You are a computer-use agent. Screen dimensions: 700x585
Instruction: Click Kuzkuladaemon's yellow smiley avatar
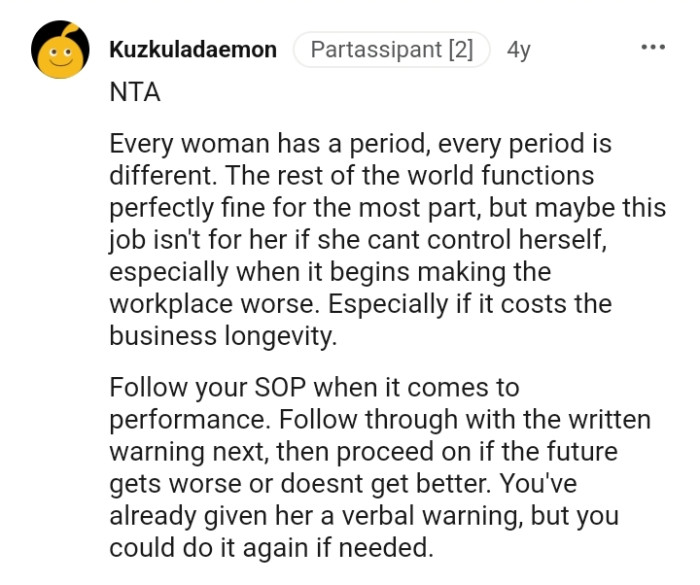[x=60, y=50]
